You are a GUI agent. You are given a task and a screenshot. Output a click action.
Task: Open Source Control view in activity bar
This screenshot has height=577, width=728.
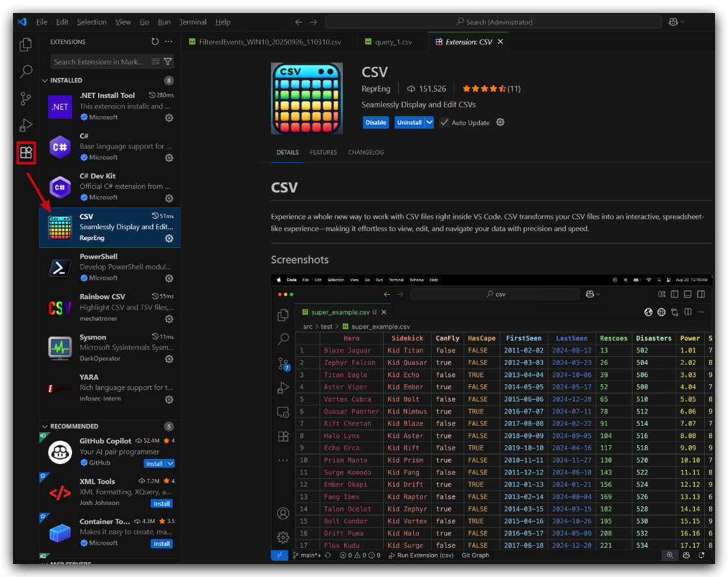26,98
